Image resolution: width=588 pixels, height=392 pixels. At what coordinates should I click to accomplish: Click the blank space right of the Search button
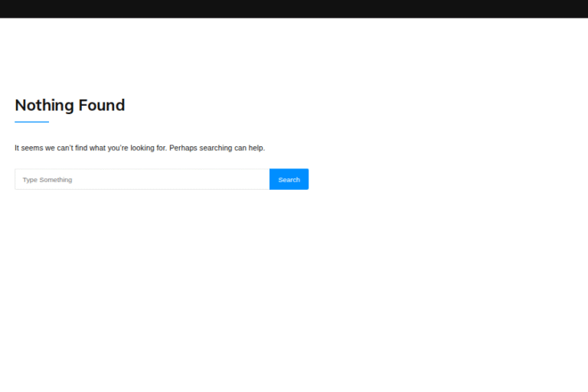[446, 179]
